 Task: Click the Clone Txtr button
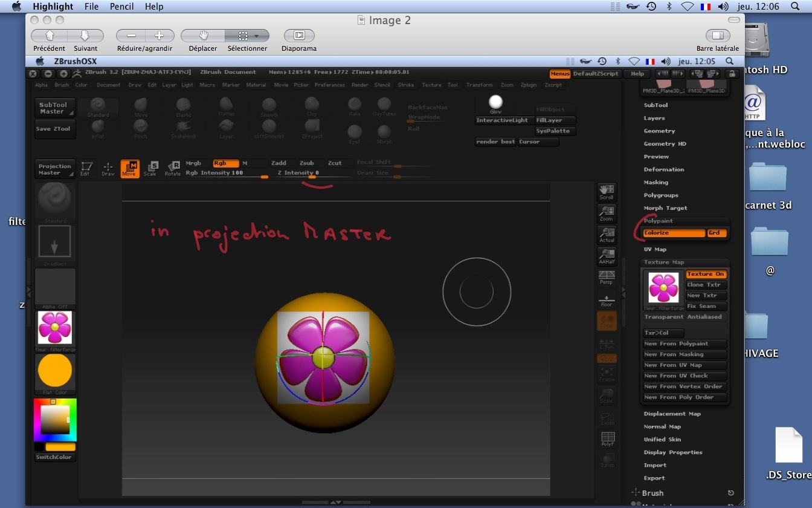click(706, 285)
